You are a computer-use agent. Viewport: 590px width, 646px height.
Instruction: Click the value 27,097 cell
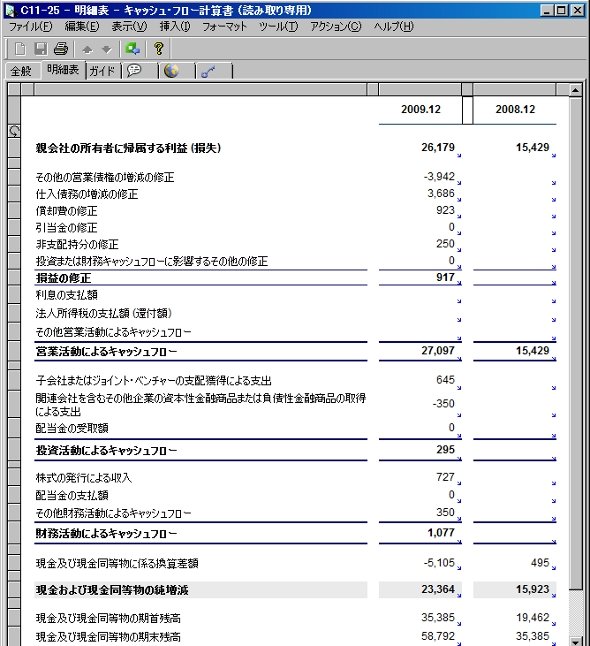tap(438, 351)
